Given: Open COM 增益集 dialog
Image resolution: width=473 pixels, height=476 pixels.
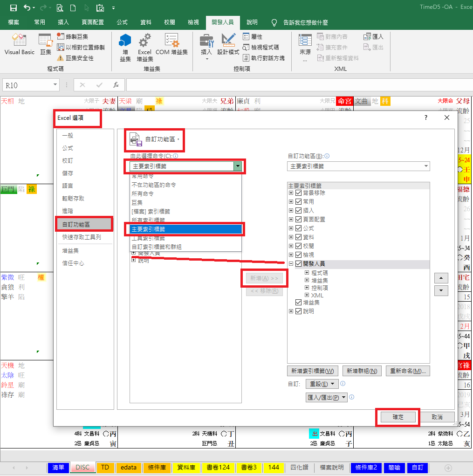Looking at the screenshot, I should coord(171,45).
